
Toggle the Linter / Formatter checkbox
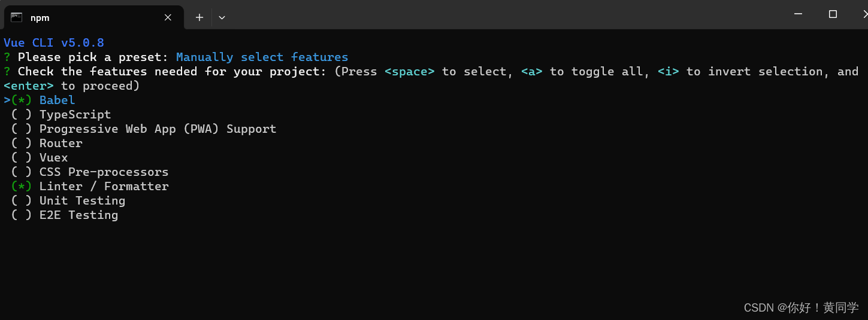click(x=22, y=186)
